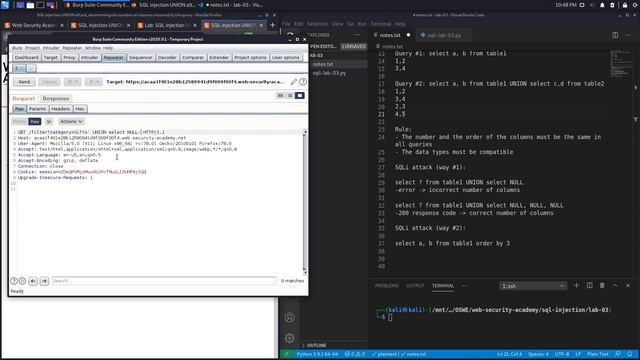Kill the terminal with trash icon
Image resolution: width=640 pixels, height=360 pixels.
click(x=602, y=285)
